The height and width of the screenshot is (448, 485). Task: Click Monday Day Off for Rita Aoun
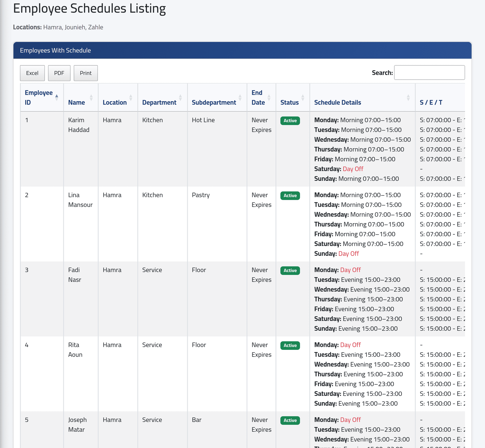click(350, 345)
